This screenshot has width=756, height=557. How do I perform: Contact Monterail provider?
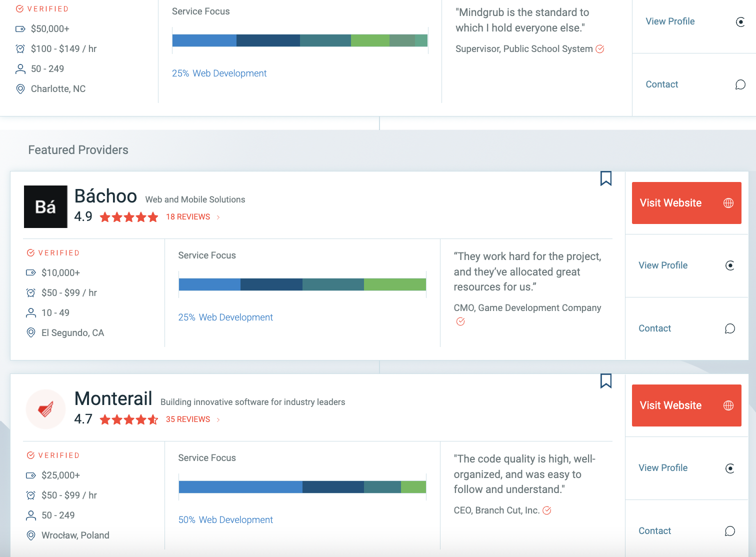654,531
